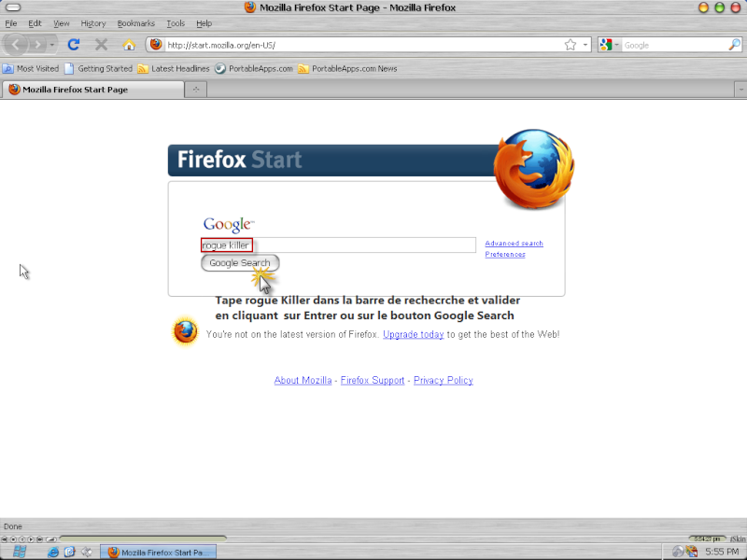The width and height of the screenshot is (747, 560).
Task: Open the View menu
Action: 61,23
